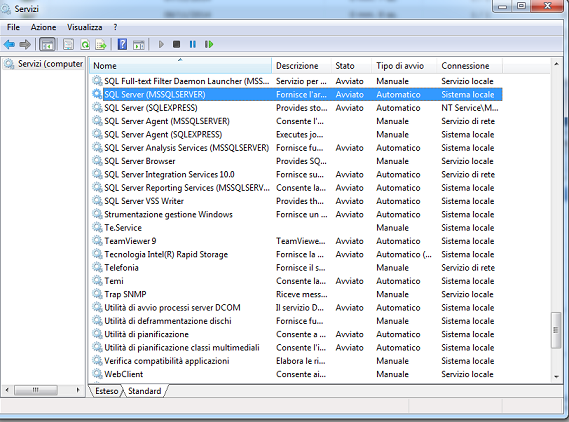The image size is (569, 422).
Task: Select the Te.Service row
Action: 296,228
